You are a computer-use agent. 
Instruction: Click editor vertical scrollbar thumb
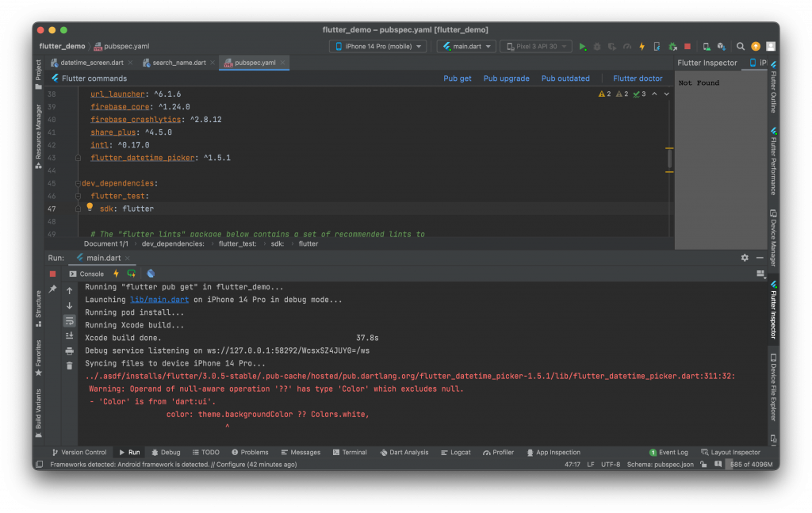(x=669, y=159)
